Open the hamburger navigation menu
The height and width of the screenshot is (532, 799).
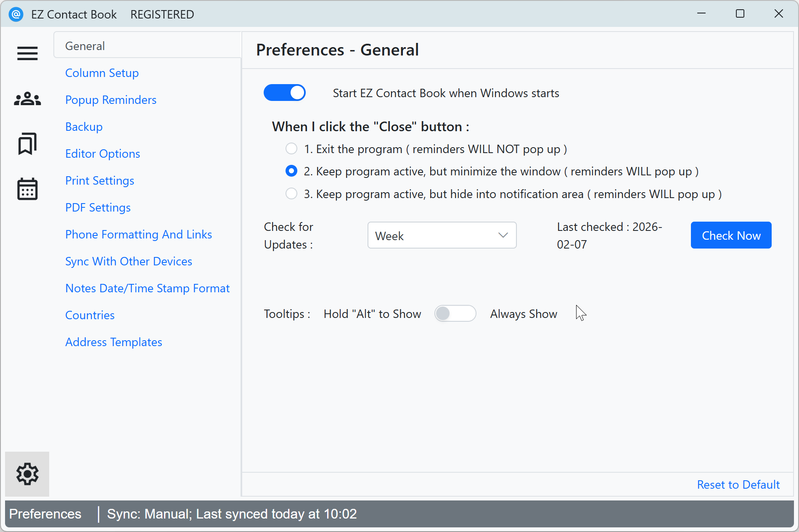(x=27, y=53)
